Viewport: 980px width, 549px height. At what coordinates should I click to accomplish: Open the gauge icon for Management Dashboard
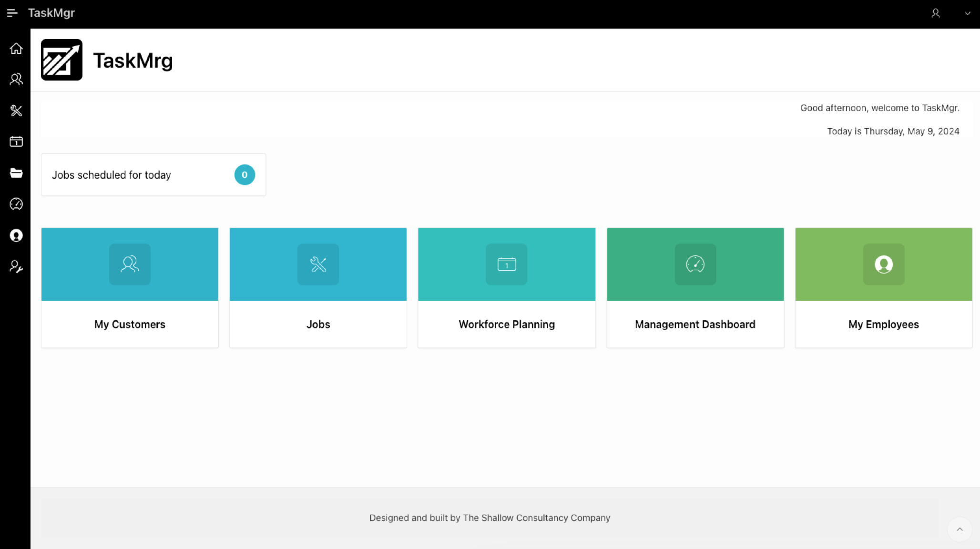point(16,204)
